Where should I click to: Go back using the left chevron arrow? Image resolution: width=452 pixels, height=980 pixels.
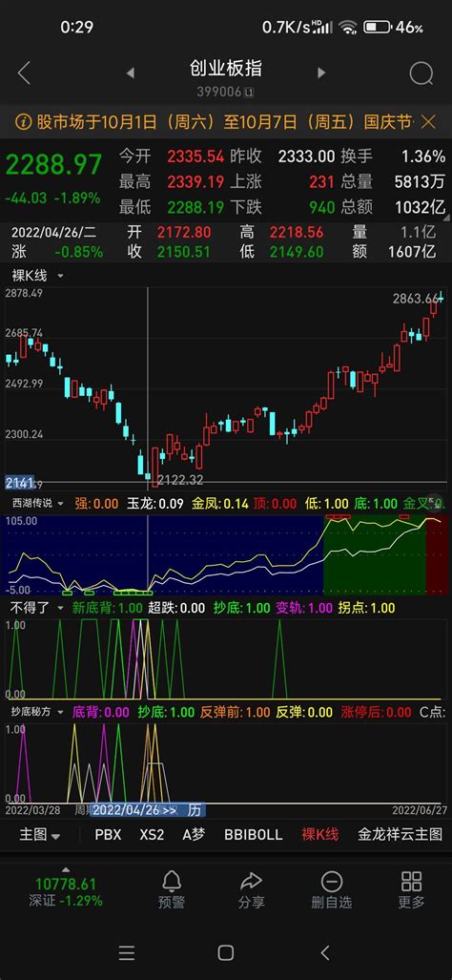pyautogui.click(x=24, y=73)
